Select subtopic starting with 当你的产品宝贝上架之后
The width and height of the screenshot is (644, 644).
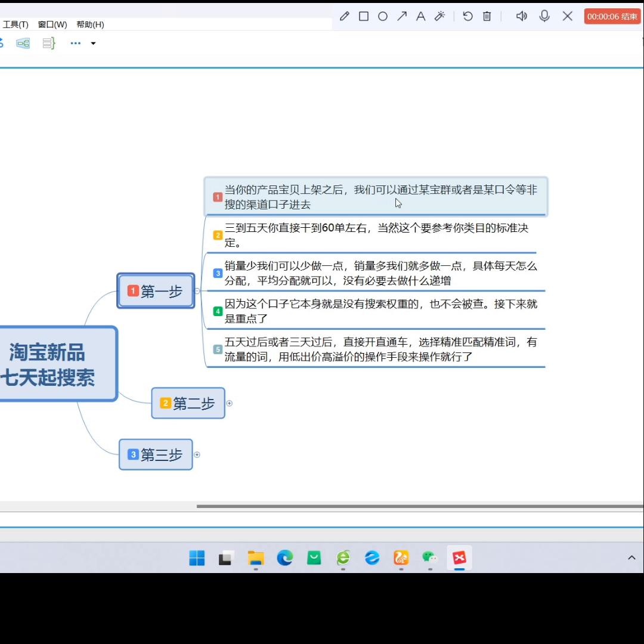click(x=376, y=196)
